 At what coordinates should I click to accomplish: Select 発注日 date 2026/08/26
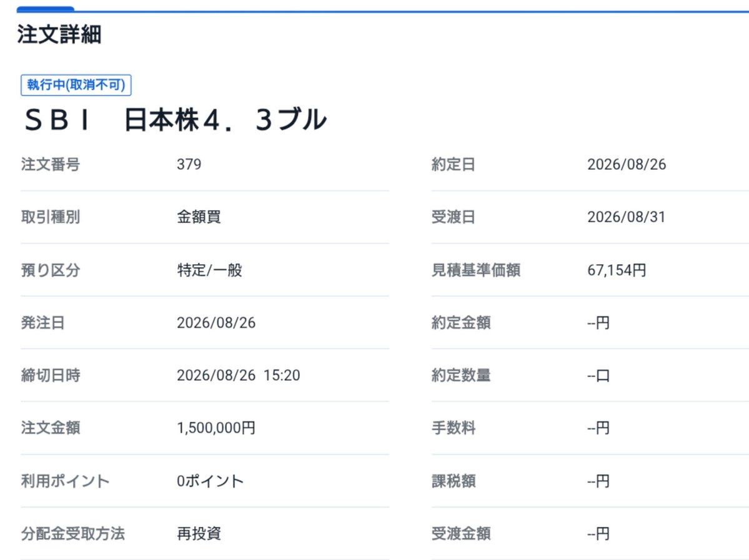216,323
